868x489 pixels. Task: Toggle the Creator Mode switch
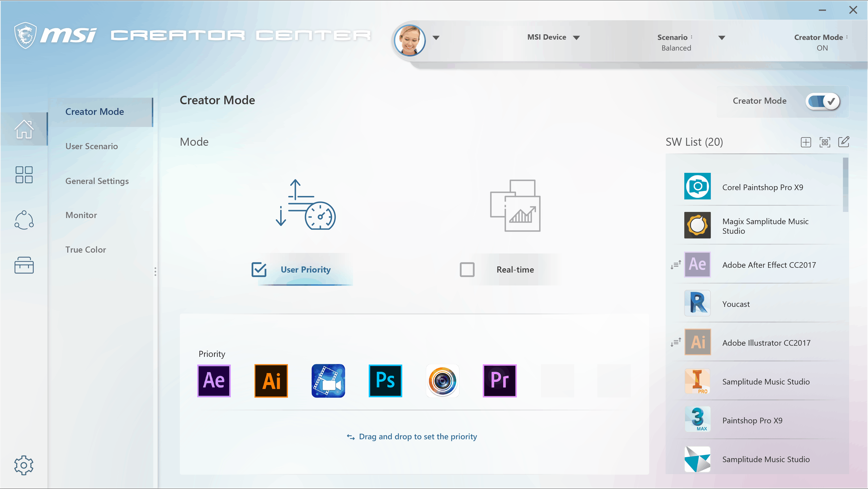pyautogui.click(x=823, y=101)
